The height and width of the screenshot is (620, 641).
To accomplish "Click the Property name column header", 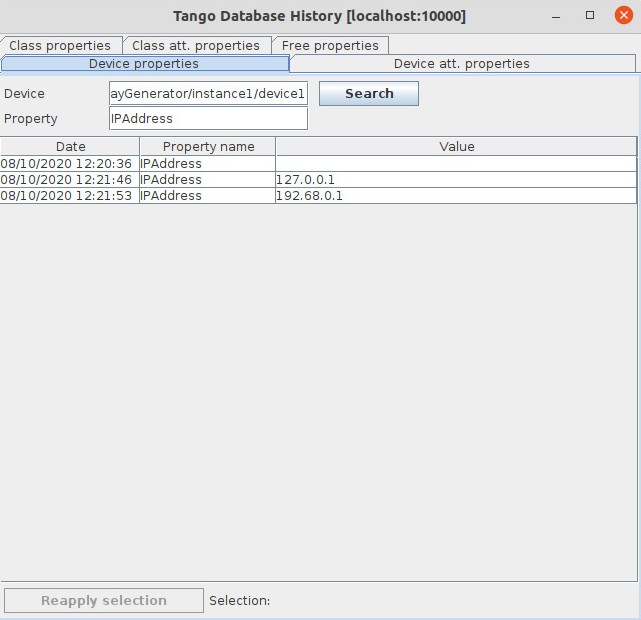I will click(208, 146).
